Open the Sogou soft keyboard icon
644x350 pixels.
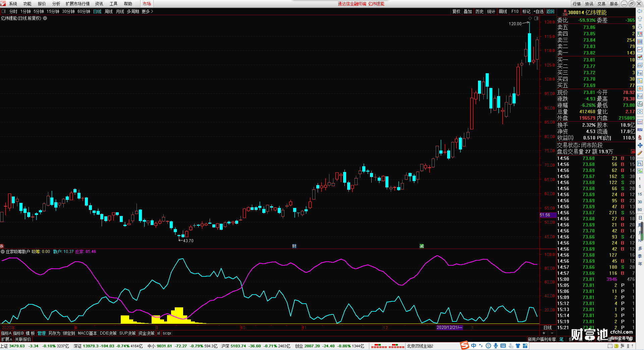[x=503, y=346]
